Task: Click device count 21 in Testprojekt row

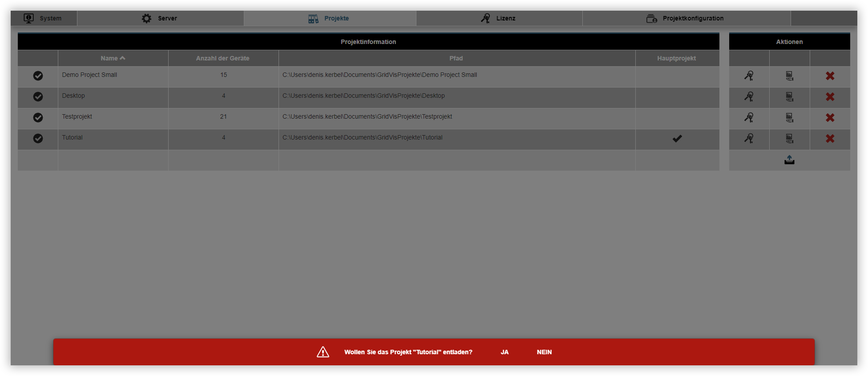Action: [x=223, y=116]
